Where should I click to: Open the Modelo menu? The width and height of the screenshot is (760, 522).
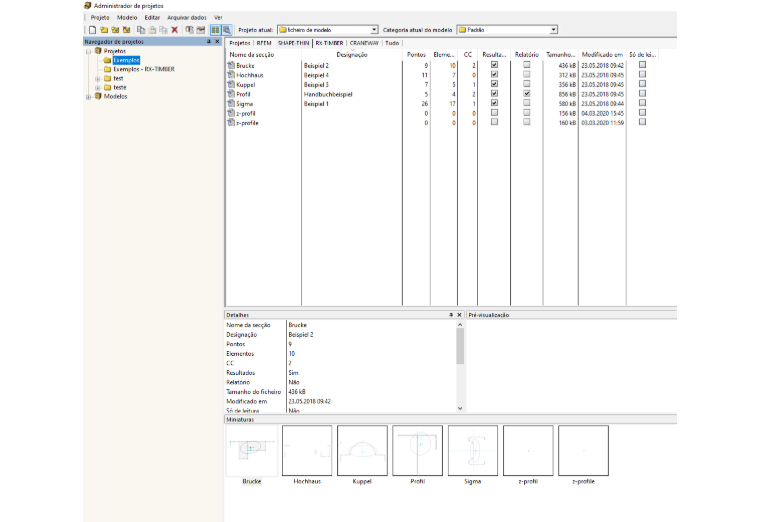(127, 17)
